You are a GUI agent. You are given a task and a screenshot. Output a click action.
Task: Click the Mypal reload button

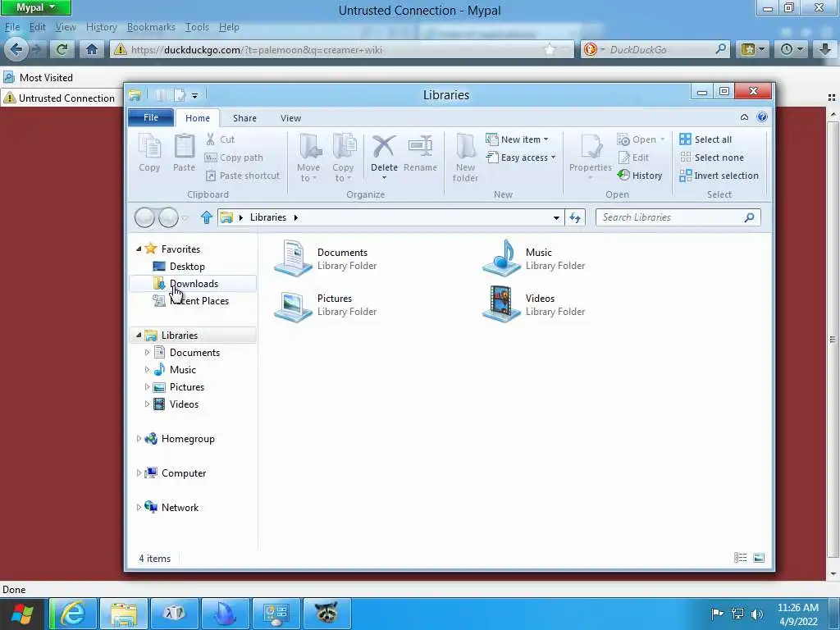point(62,49)
